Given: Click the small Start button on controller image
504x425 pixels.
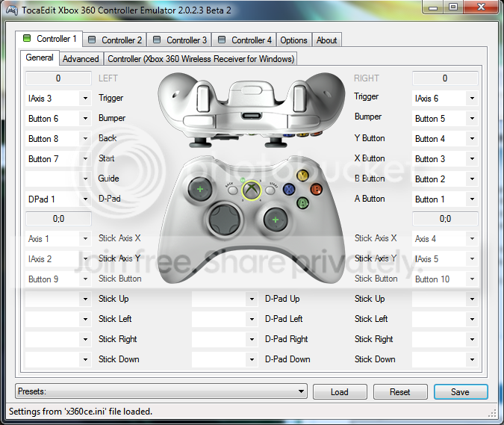Looking at the screenshot, I should pos(270,190).
